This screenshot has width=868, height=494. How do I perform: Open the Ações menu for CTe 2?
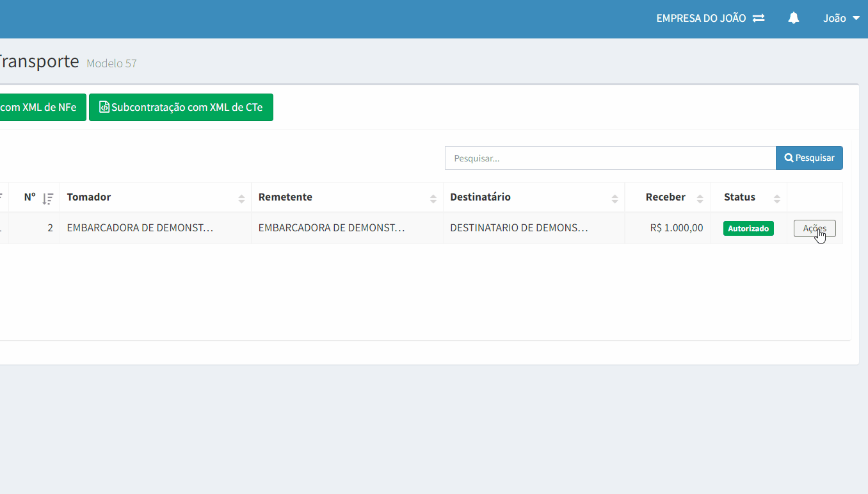click(x=814, y=229)
